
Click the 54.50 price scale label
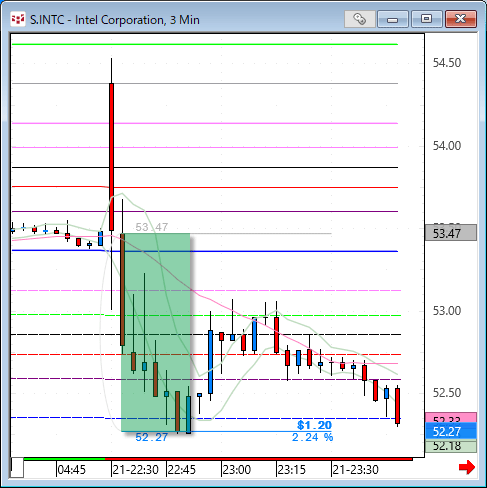pos(447,63)
